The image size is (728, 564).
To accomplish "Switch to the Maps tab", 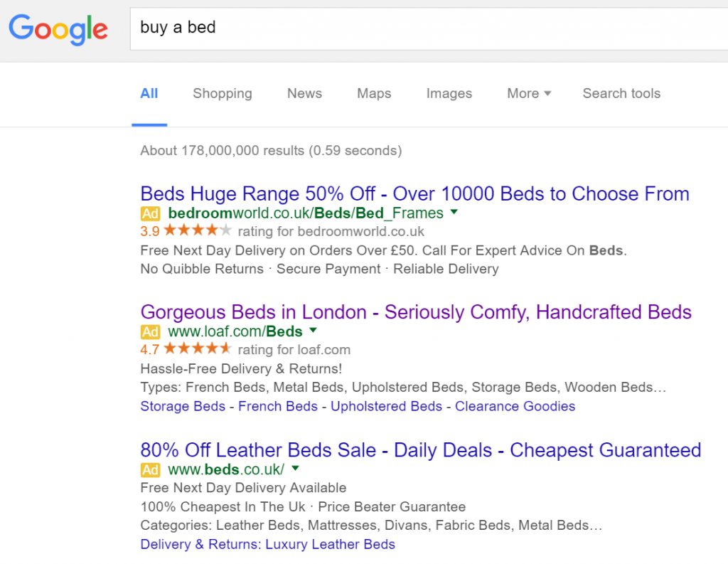I will click(x=374, y=93).
